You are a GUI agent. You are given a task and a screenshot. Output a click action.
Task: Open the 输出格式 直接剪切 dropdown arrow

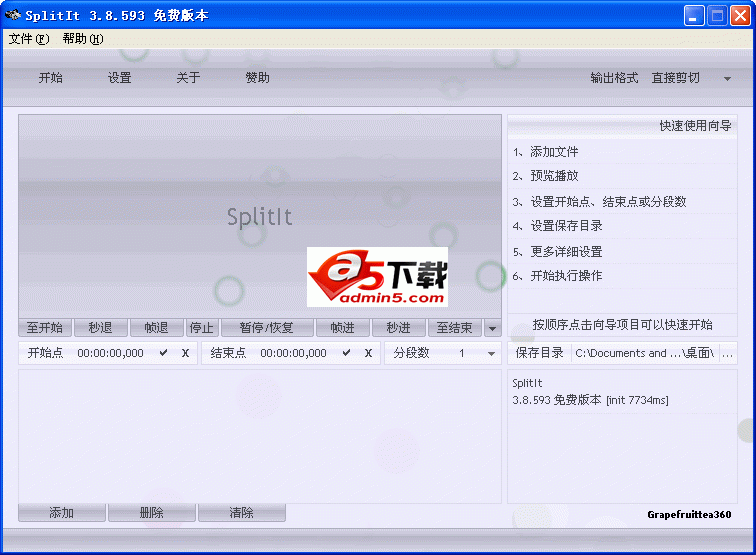(x=727, y=79)
